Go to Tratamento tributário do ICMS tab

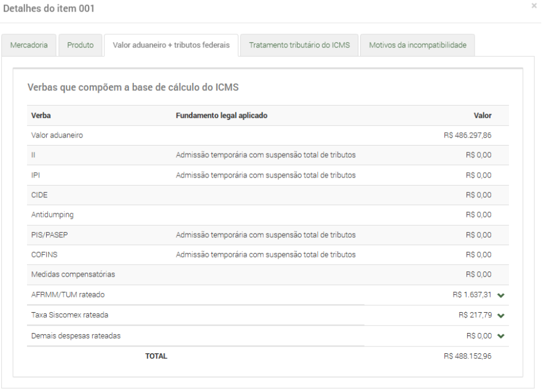[x=299, y=45]
